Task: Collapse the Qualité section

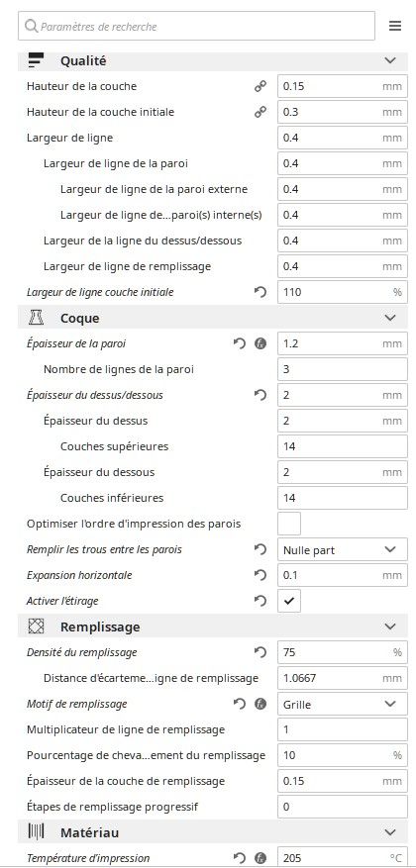Action: pyautogui.click(x=390, y=60)
